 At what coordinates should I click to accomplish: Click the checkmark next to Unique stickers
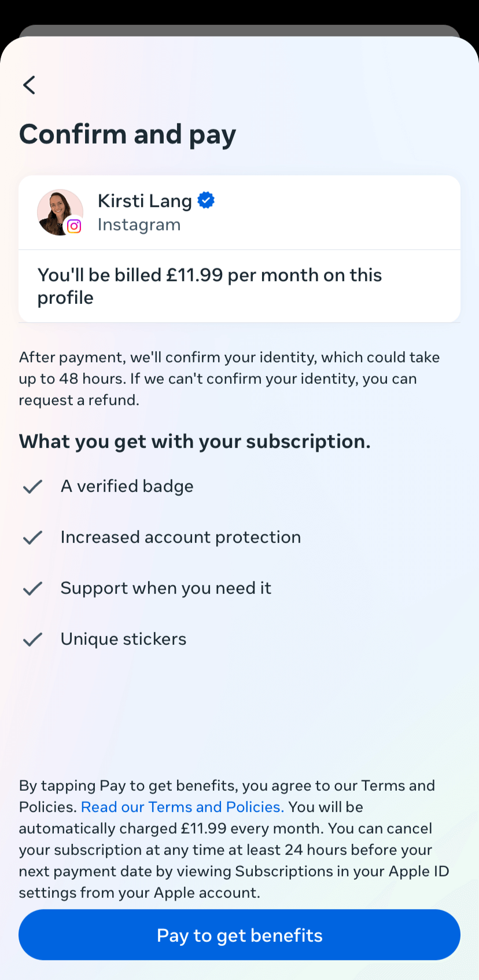tap(32, 639)
